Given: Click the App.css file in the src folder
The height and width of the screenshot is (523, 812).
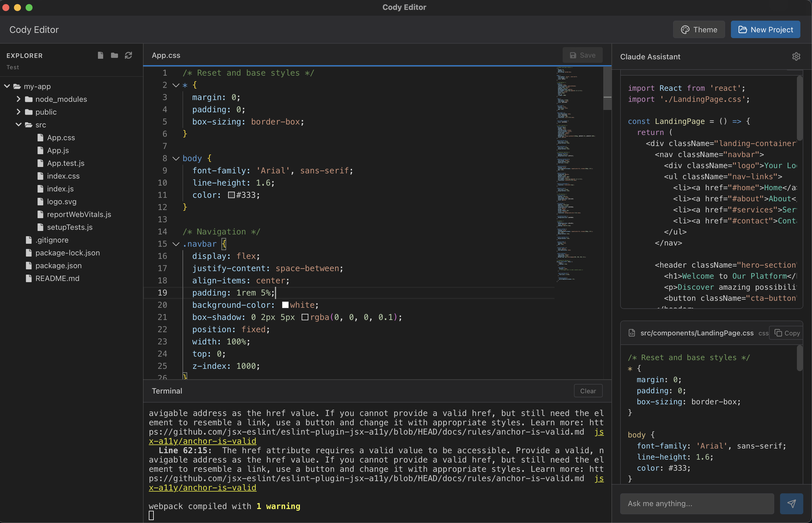Looking at the screenshot, I should pyautogui.click(x=61, y=138).
